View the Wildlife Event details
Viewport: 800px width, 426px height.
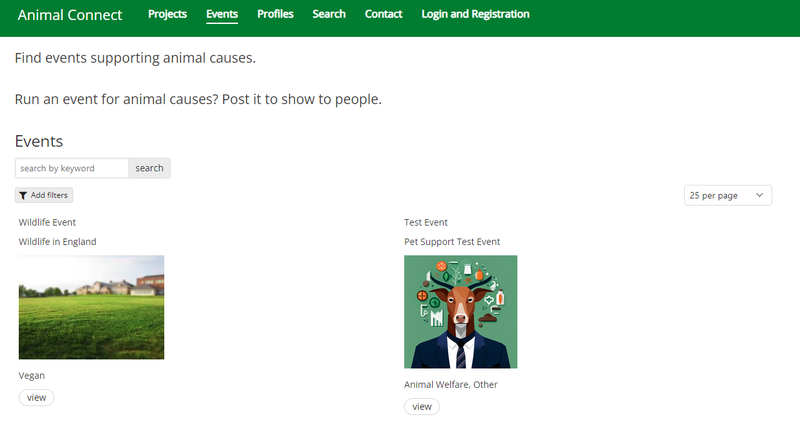(36, 397)
